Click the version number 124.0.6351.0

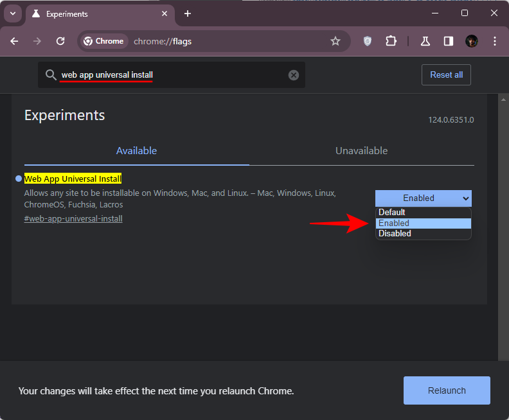[451, 120]
